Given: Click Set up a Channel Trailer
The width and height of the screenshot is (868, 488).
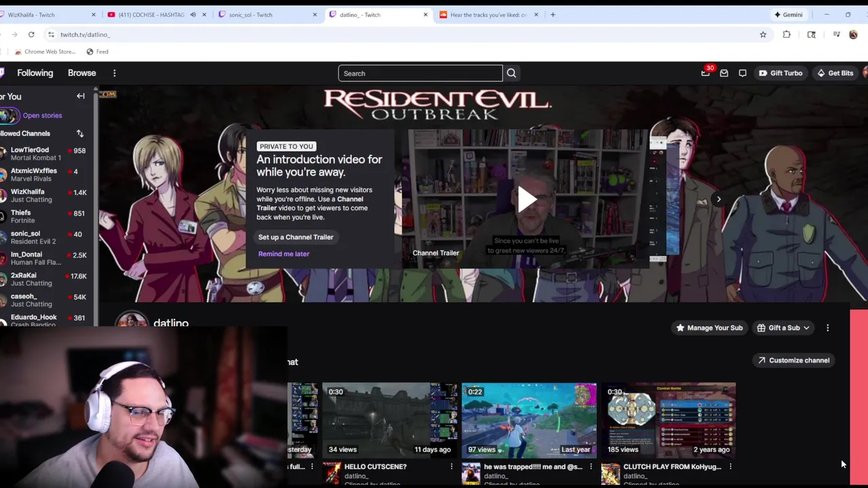Looking at the screenshot, I should [296, 237].
